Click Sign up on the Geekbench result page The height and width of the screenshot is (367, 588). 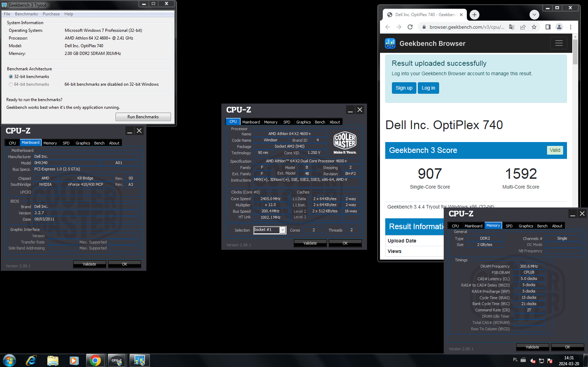[x=404, y=88]
